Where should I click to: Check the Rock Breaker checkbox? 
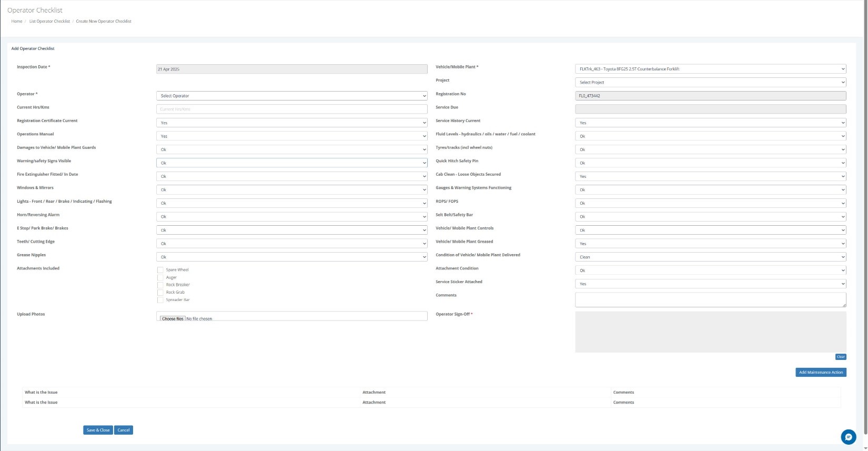point(160,285)
